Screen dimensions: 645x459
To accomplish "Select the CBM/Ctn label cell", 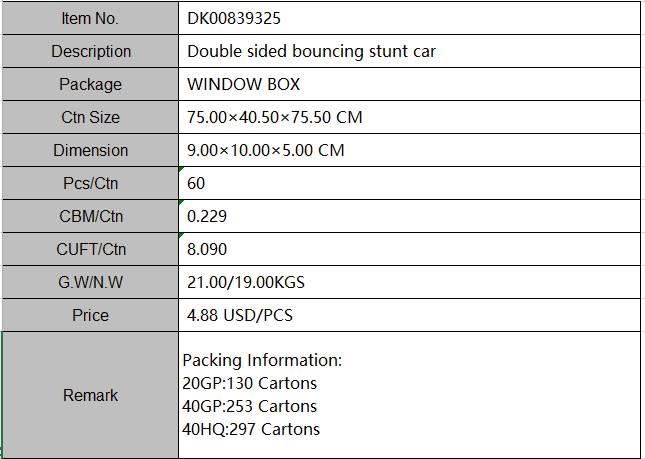I will point(90,216).
